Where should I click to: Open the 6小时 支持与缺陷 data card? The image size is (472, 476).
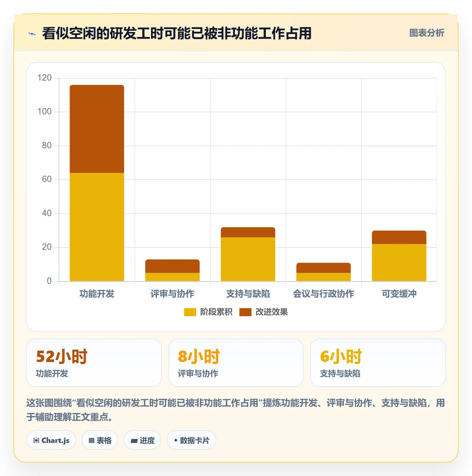[378, 363]
